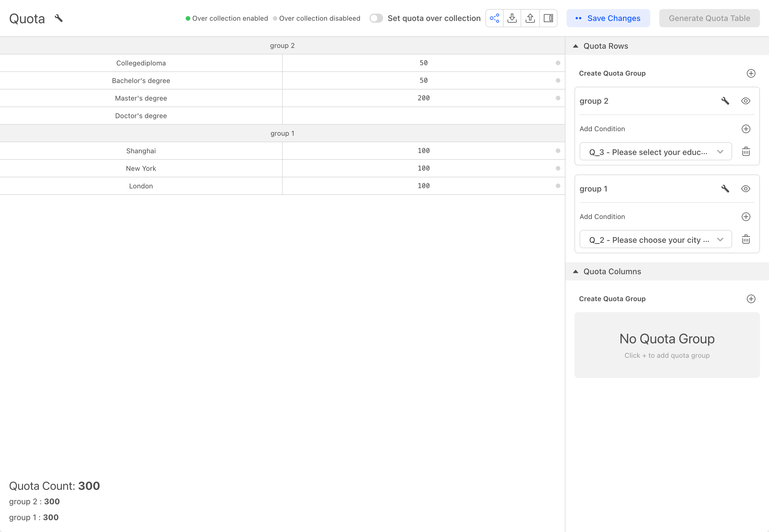Delete the Q_3 education condition

point(746,152)
